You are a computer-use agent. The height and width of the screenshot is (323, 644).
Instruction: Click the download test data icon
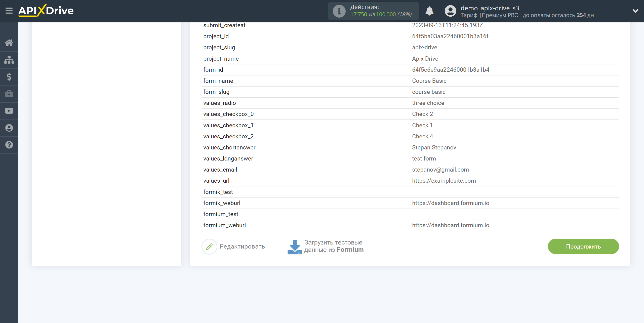[x=295, y=247]
